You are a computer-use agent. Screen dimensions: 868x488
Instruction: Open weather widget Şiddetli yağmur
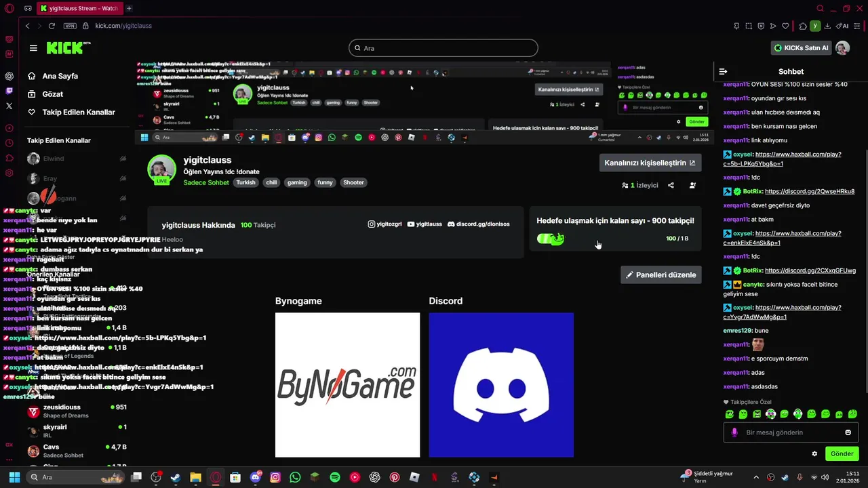coord(707,476)
